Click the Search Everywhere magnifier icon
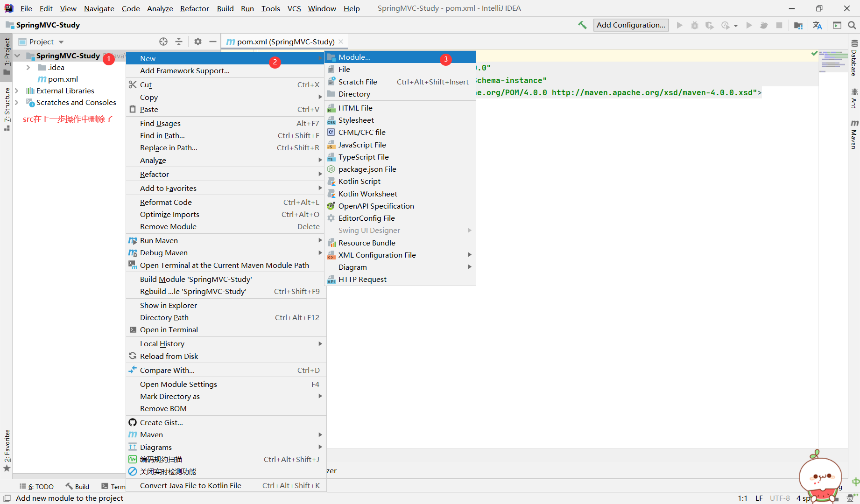This screenshot has width=860, height=504. 852,25
